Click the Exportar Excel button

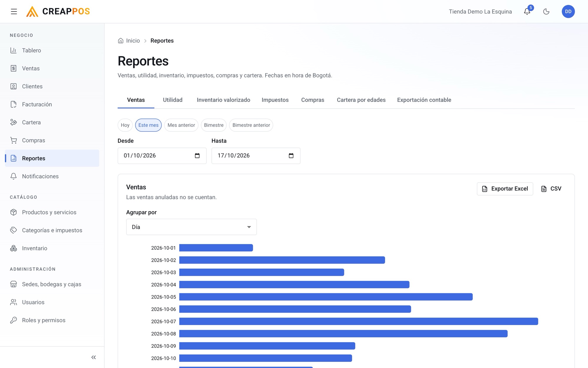[x=505, y=189]
